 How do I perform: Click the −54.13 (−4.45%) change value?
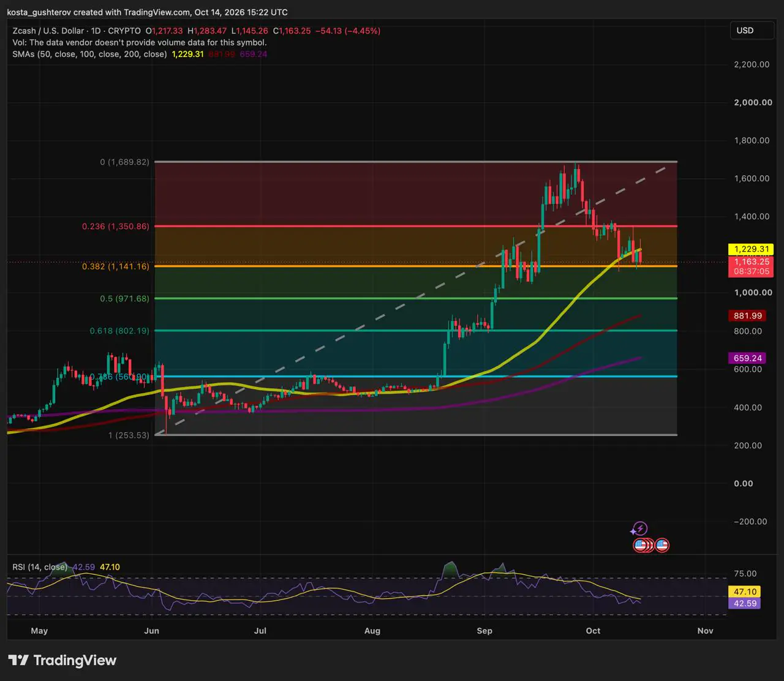tap(347, 31)
